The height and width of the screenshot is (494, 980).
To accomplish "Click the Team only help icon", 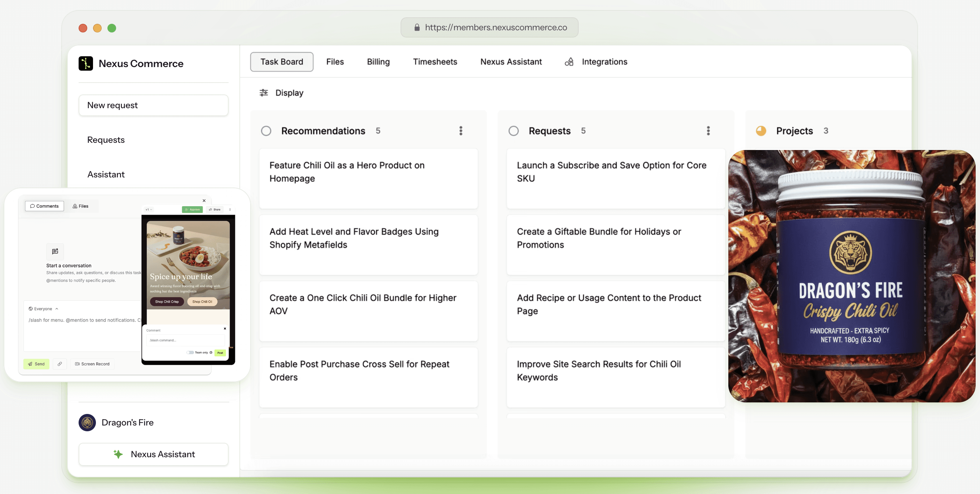I will point(211,352).
